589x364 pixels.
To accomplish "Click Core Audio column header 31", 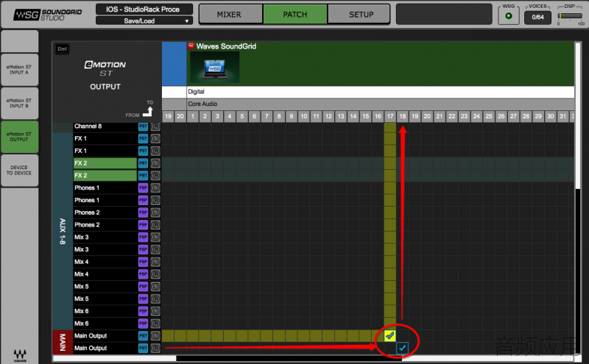I will (x=562, y=116).
